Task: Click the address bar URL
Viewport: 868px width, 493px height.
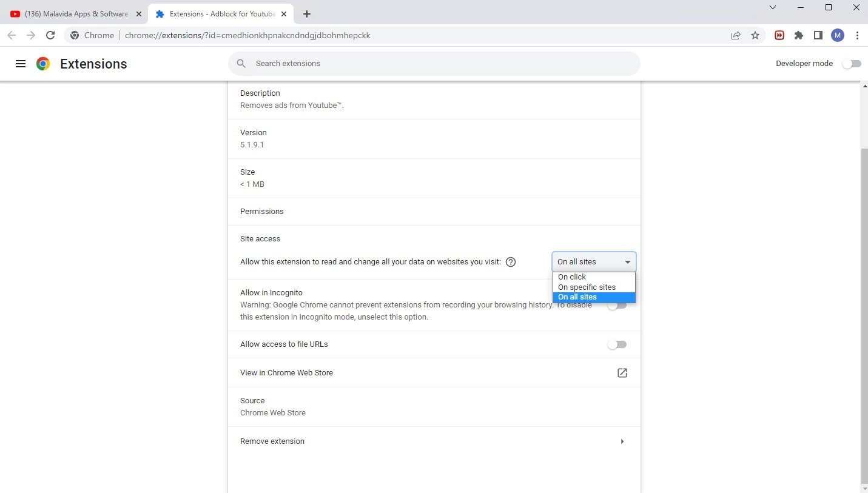Action: click(247, 35)
